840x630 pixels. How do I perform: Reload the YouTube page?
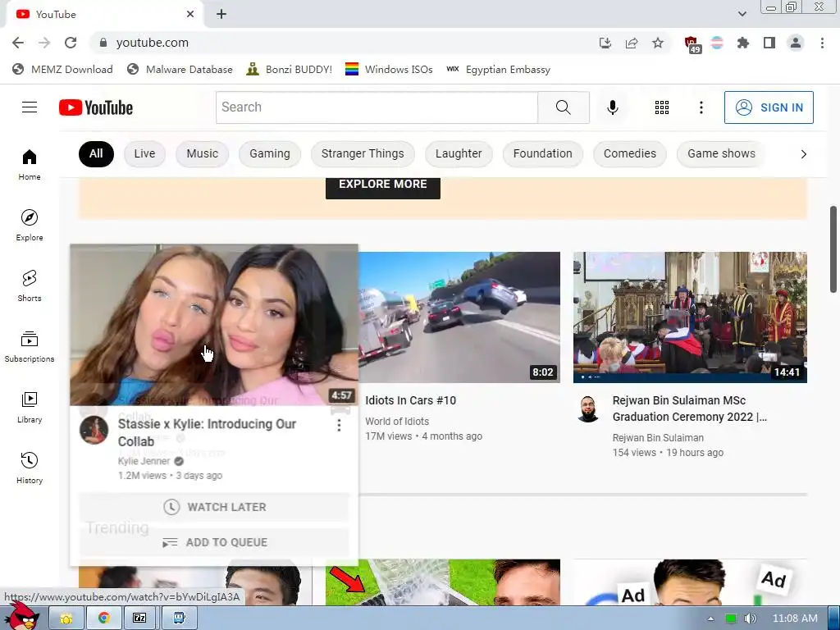(71, 43)
